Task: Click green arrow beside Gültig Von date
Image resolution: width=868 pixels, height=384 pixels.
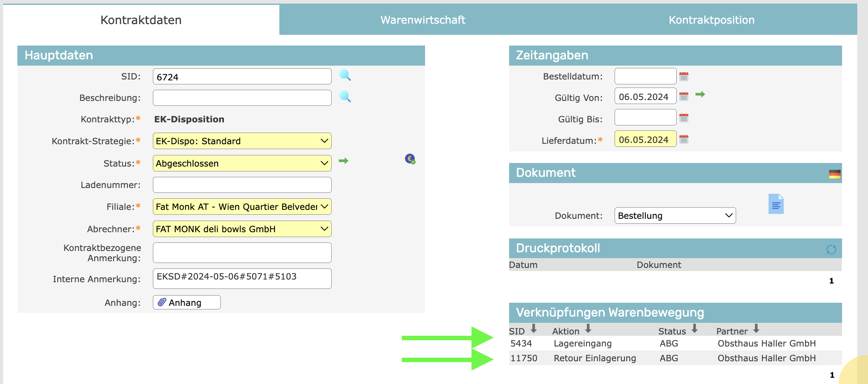Action: coord(700,95)
